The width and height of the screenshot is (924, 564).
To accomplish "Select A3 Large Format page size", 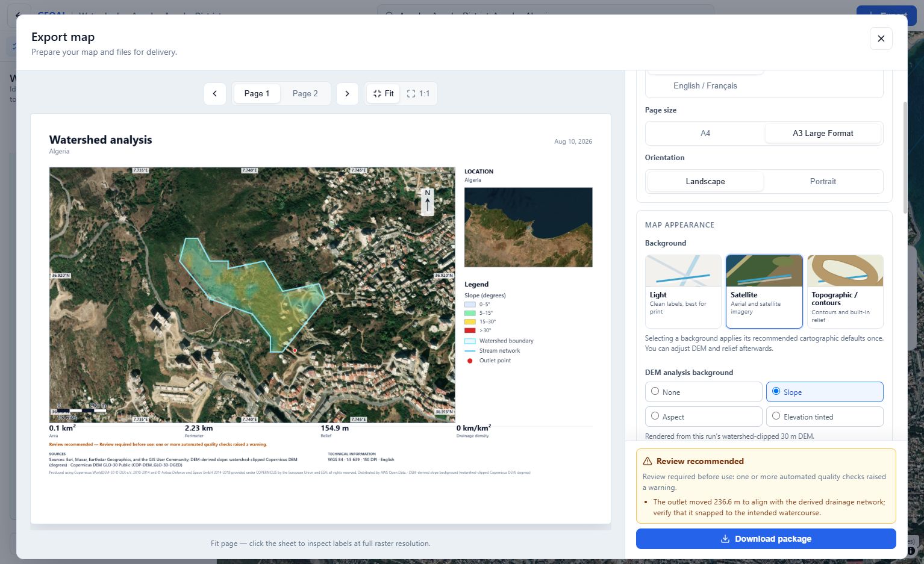I will pos(823,133).
